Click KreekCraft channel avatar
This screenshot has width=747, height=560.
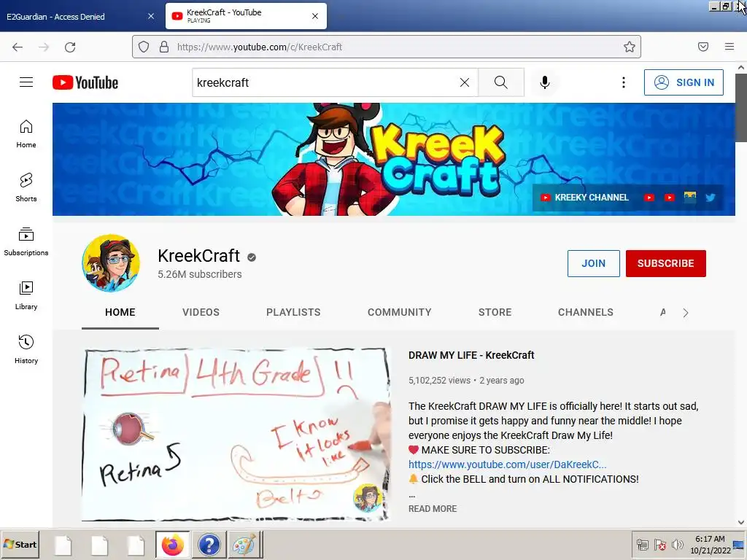point(111,262)
